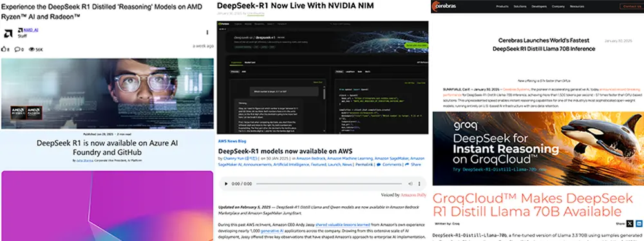
Task: Click the Amazon Machine Learning category link
Action: click(x=350, y=159)
